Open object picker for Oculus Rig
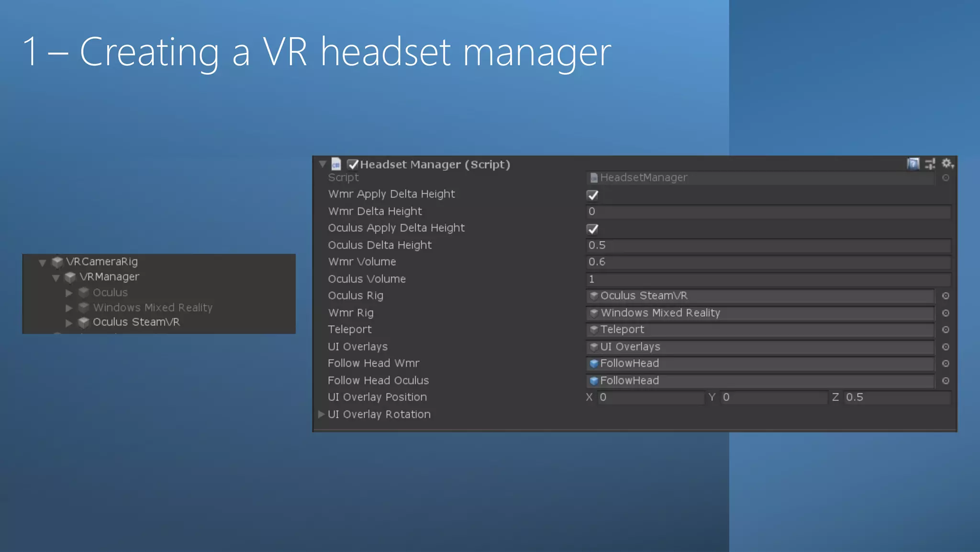 click(946, 296)
